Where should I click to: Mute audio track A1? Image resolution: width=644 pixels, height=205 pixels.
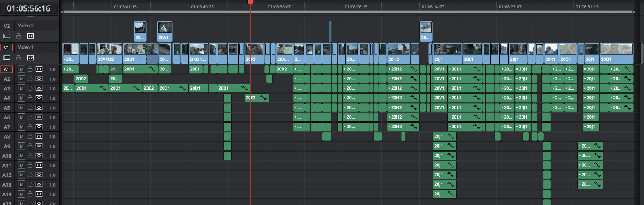pyautogui.click(x=22, y=69)
